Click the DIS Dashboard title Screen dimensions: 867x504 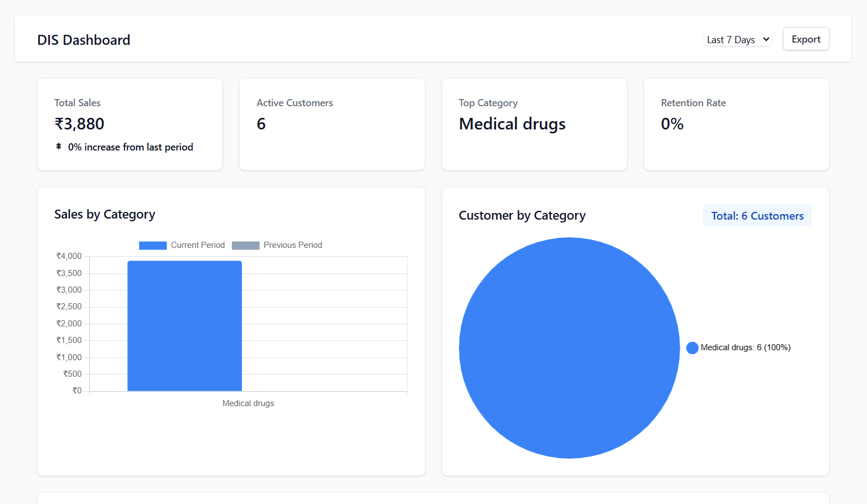pyautogui.click(x=84, y=39)
